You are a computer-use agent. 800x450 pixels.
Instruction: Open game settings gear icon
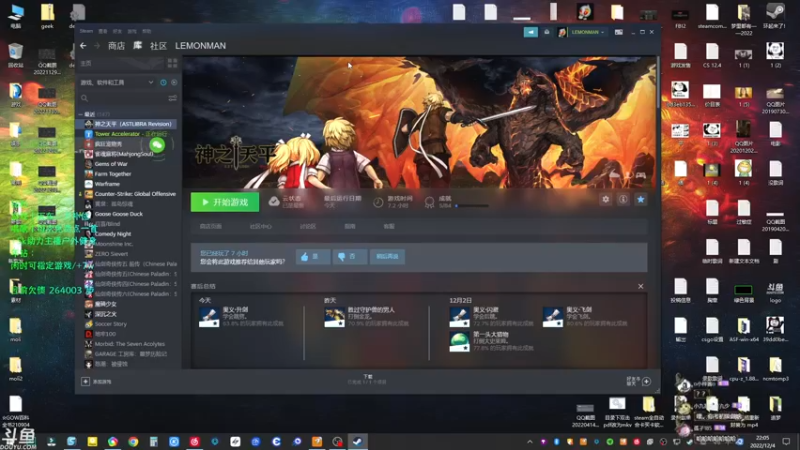606,199
